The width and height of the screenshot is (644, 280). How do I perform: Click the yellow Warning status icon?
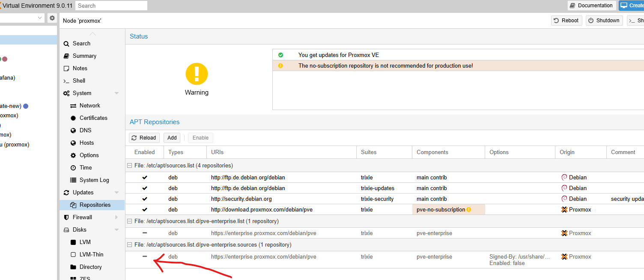[197, 74]
